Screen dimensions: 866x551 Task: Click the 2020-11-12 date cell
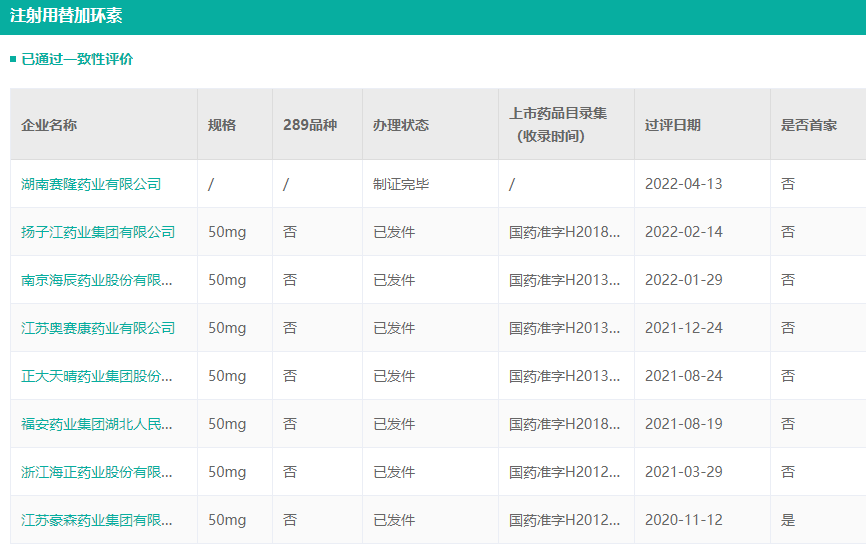click(683, 520)
